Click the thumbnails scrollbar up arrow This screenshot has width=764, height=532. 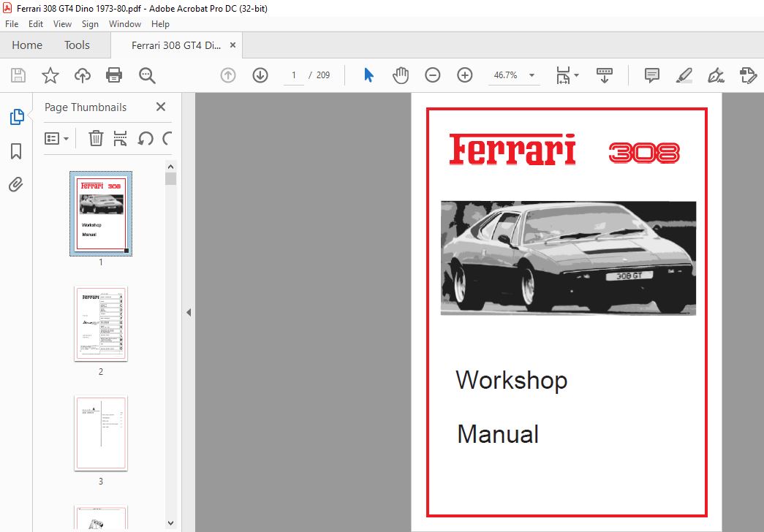coord(170,167)
